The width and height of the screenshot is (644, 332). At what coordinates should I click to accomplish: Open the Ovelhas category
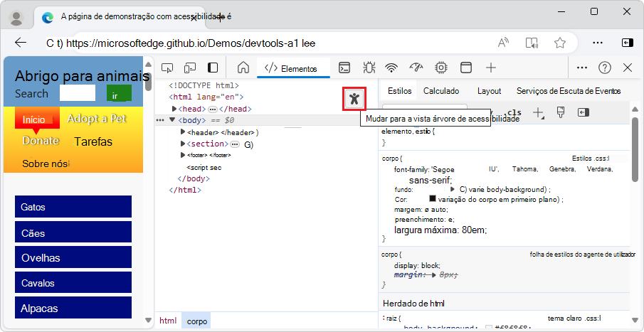pyautogui.click(x=73, y=257)
